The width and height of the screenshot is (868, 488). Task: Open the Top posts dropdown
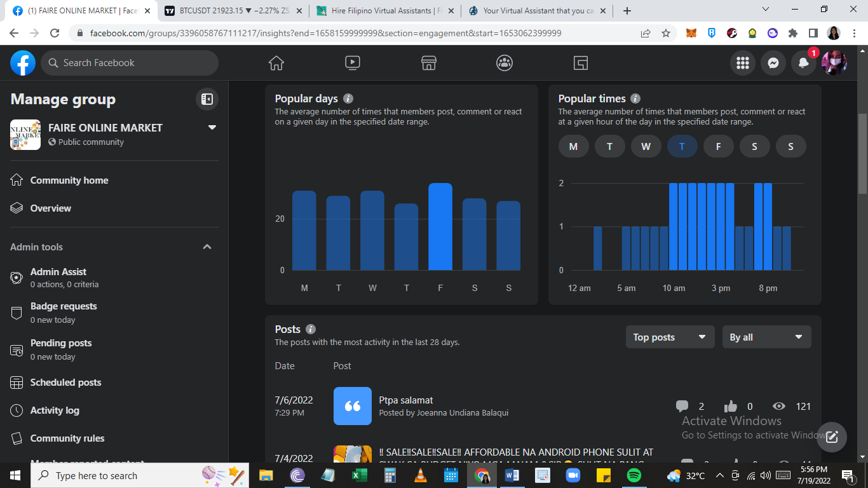pyautogui.click(x=670, y=337)
